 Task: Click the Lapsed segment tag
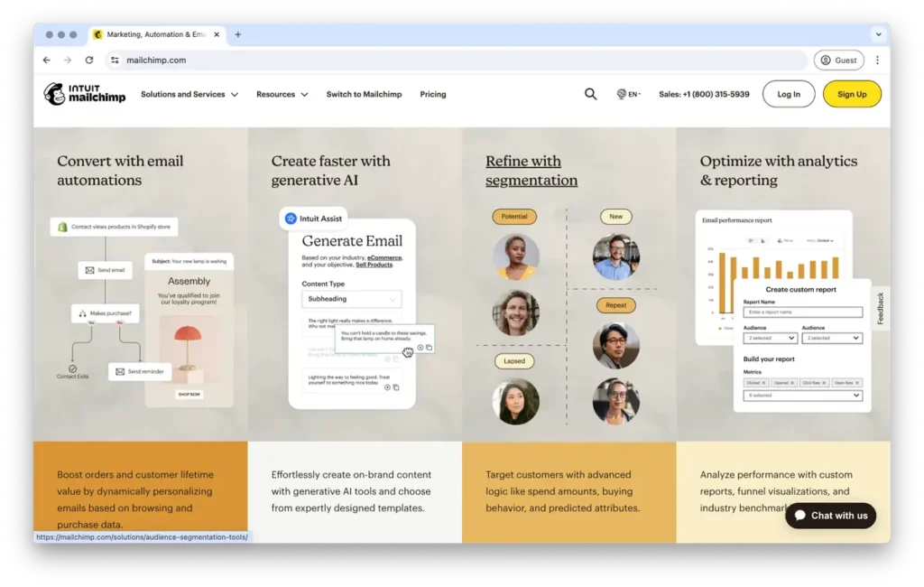pos(514,361)
